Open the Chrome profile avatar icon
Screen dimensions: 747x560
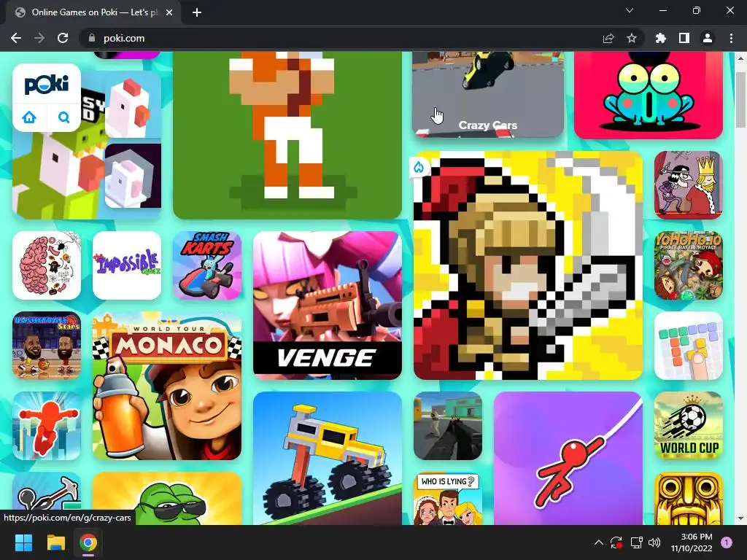708,38
